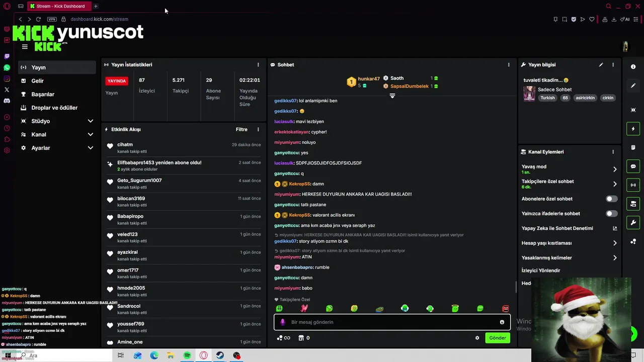The height and width of the screenshot is (362, 644).
Task: Click the lightning bolt icon in the right rail
Action: click(633, 129)
